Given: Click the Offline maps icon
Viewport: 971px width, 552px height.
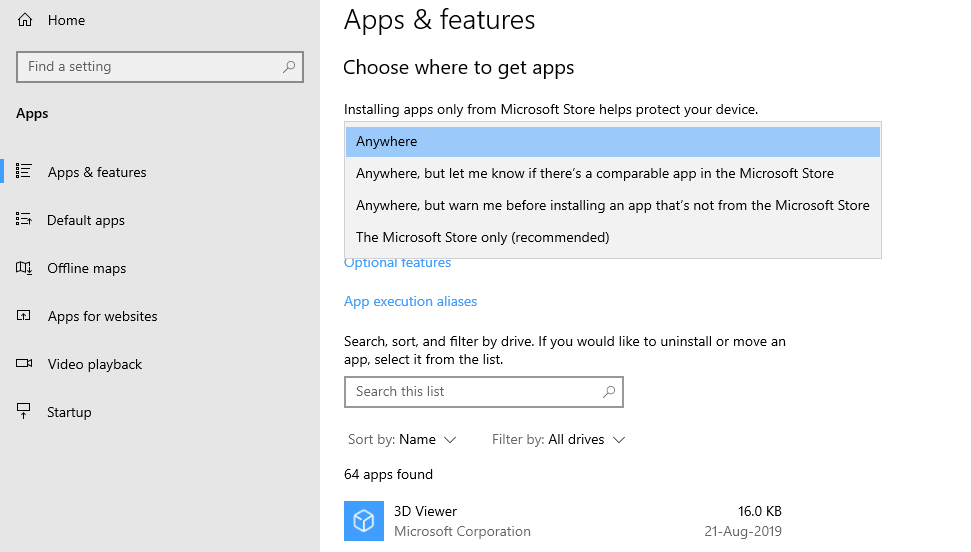Looking at the screenshot, I should point(25,268).
